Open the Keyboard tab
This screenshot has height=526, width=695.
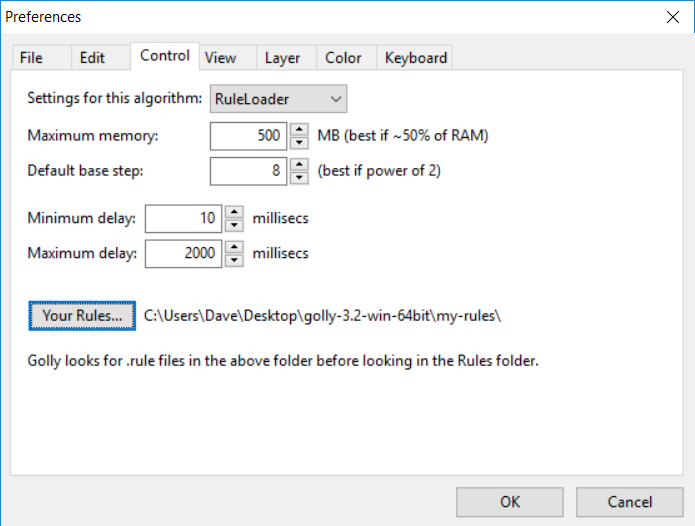pyautogui.click(x=414, y=58)
